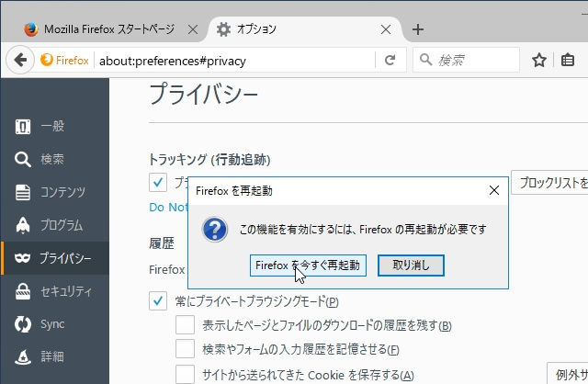588x384 pixels.
Task: Select プライバシー in sidebar
Action: click(x=55, y=258)
